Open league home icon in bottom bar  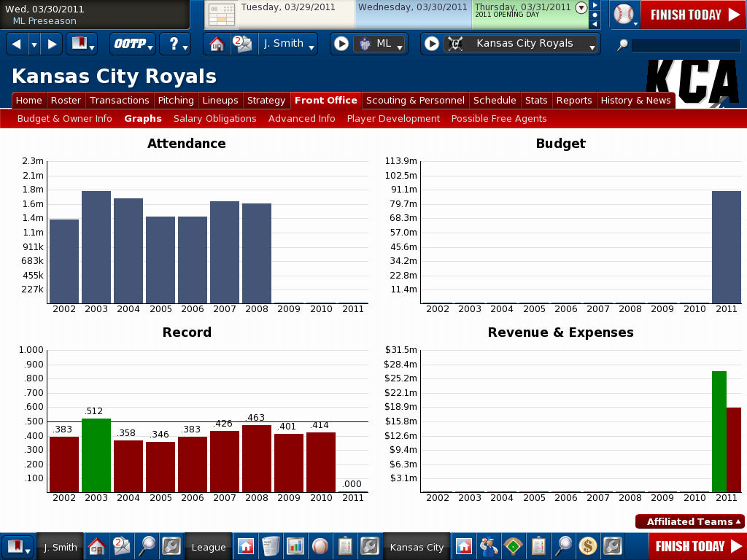pos(246,546)
